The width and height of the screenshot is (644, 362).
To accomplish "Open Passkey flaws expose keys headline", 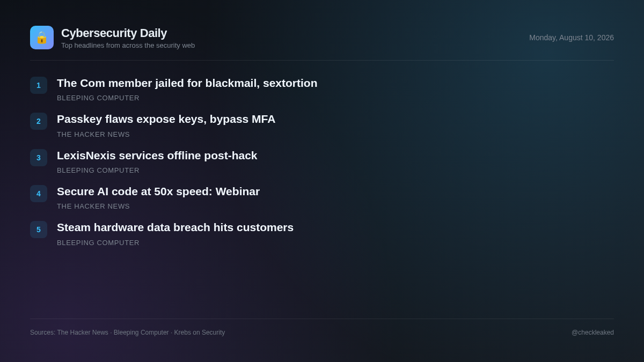I will pos(166,119).
